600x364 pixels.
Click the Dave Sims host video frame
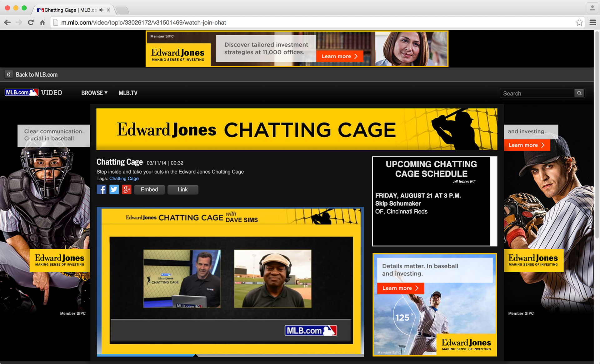(x=182, y=278)
